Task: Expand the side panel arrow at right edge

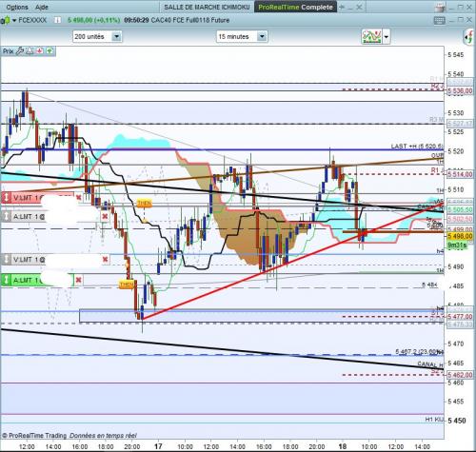Action: click(x=468, y=37)
